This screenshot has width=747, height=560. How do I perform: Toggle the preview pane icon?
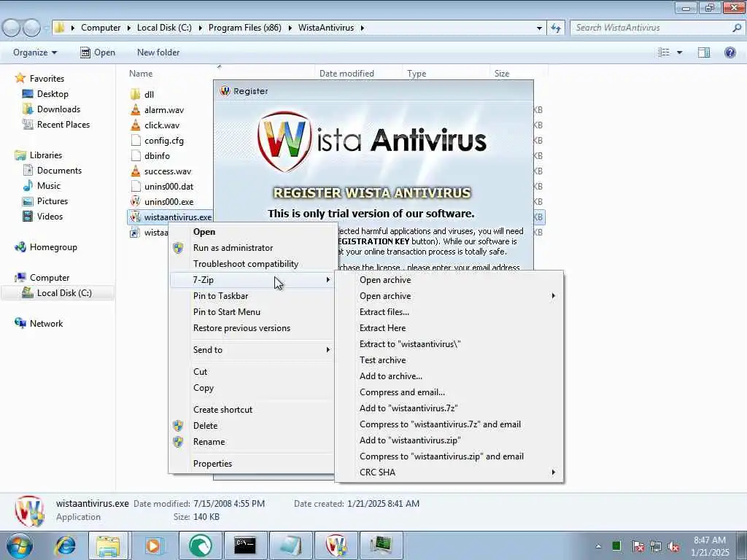(x=704, y=52)
